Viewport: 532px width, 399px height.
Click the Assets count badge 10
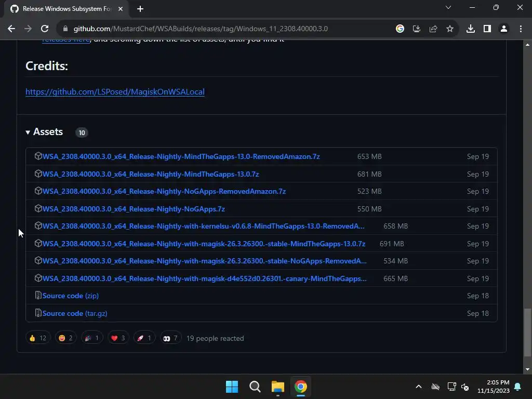click(x=82, y=132)
